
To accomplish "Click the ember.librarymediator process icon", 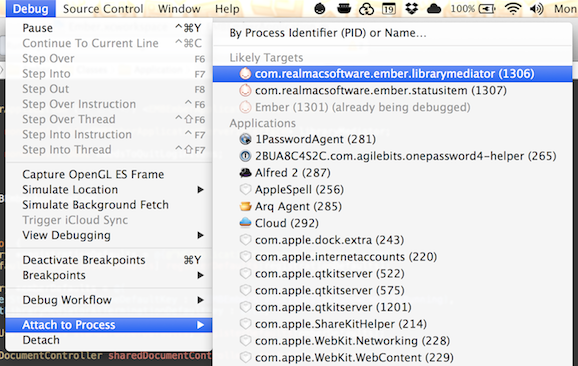I will coord(245,74).
